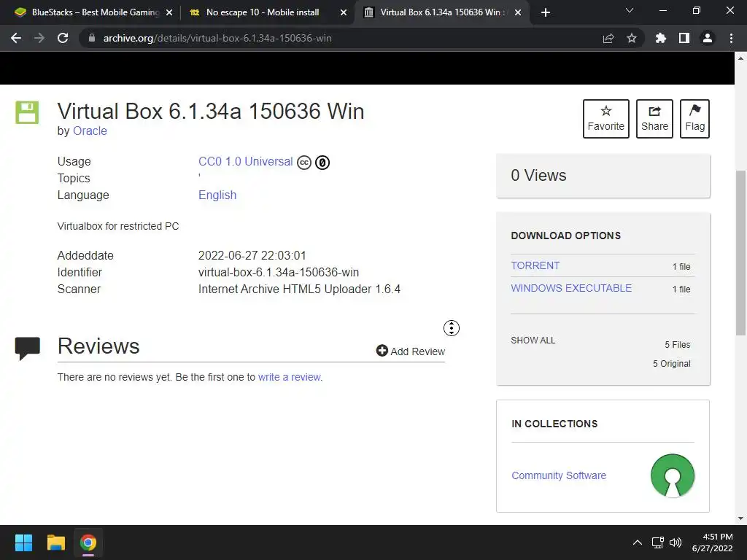Open the volume tray icon

(x=676, y=542)
